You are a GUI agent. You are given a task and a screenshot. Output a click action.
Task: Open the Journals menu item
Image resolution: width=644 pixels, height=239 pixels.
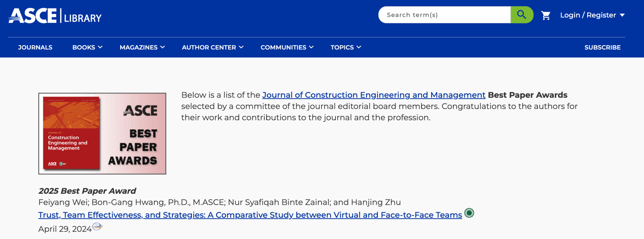click(35, 47)
